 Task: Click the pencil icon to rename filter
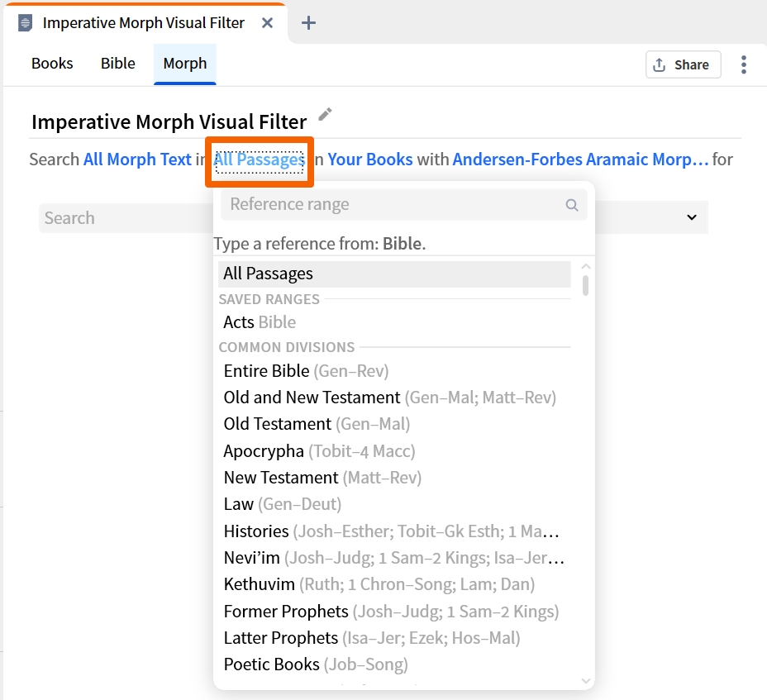[325, 115]
